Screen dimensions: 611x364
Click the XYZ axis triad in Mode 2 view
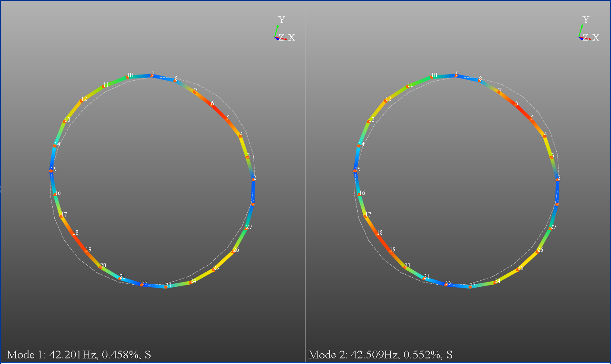pos(589,29)
